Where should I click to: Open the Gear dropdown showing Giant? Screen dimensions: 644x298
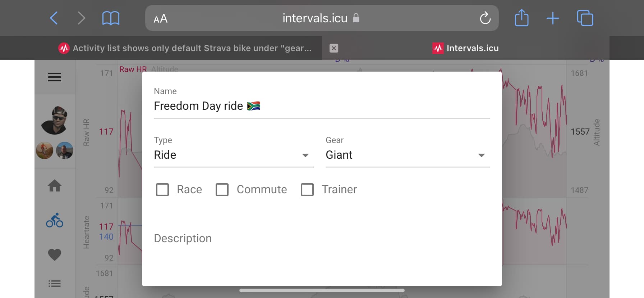(x=408, y=155)
